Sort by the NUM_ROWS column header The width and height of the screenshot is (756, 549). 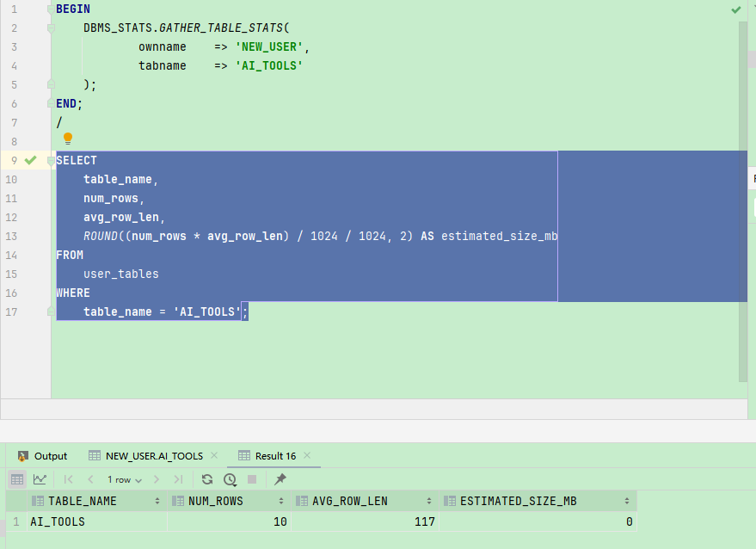pos(216,501)
